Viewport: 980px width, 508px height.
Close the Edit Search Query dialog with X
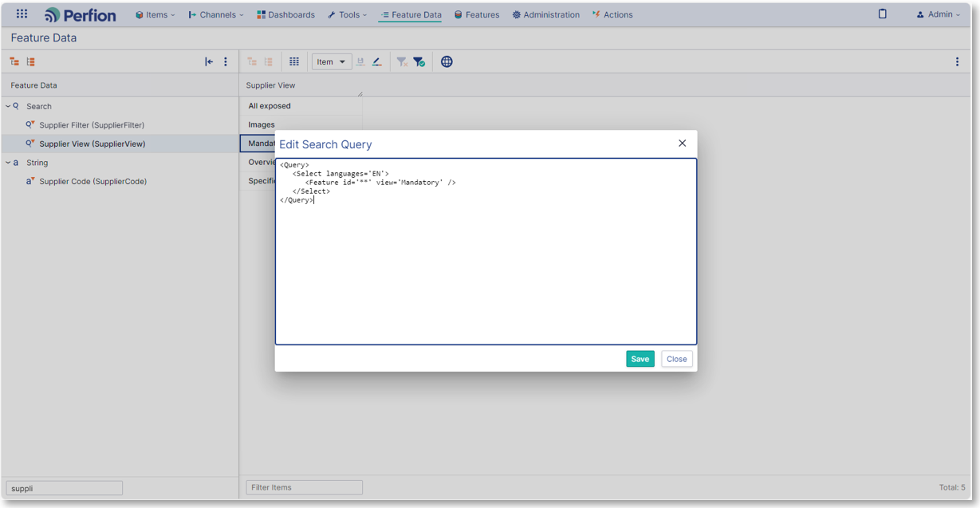pos(682,143)
